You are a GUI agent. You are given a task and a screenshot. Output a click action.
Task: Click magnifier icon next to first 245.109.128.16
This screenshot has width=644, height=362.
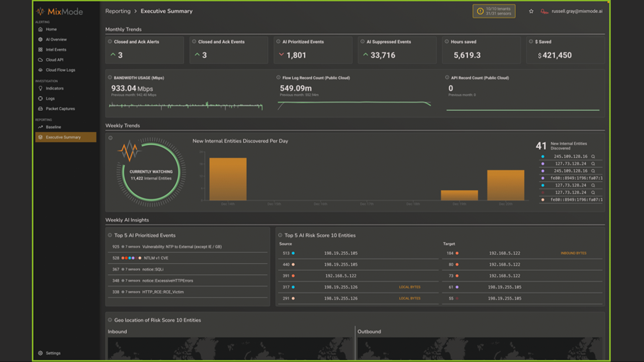point(593,157)
